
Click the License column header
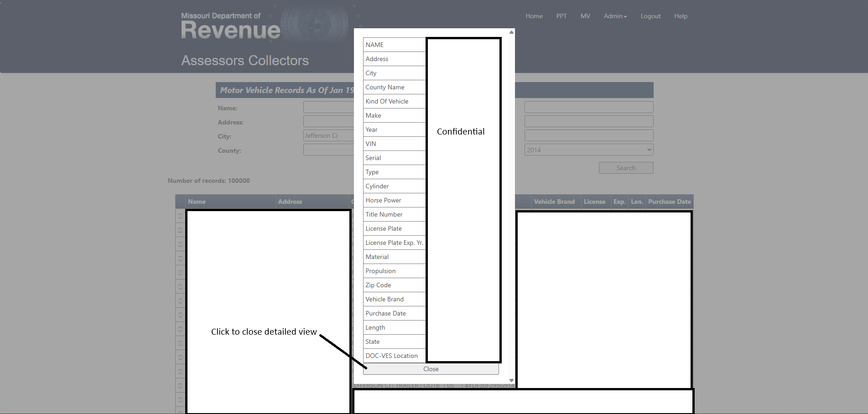594,202
